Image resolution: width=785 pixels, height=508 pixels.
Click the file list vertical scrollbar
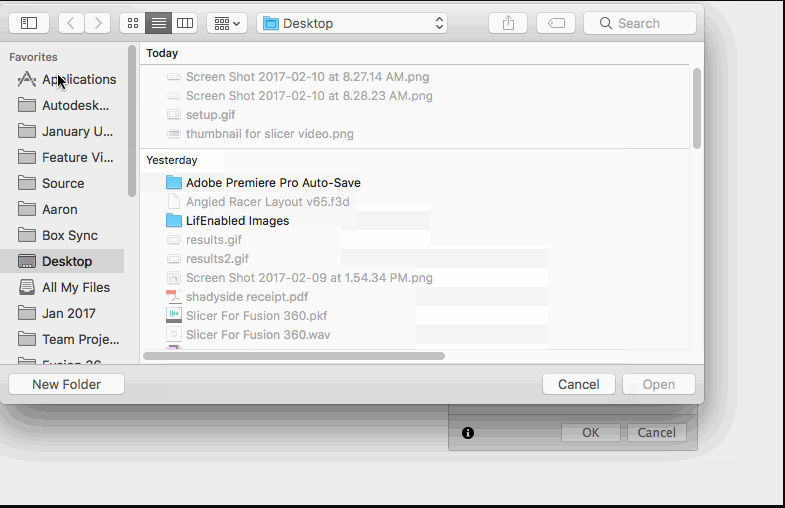(x=697, y=108)
